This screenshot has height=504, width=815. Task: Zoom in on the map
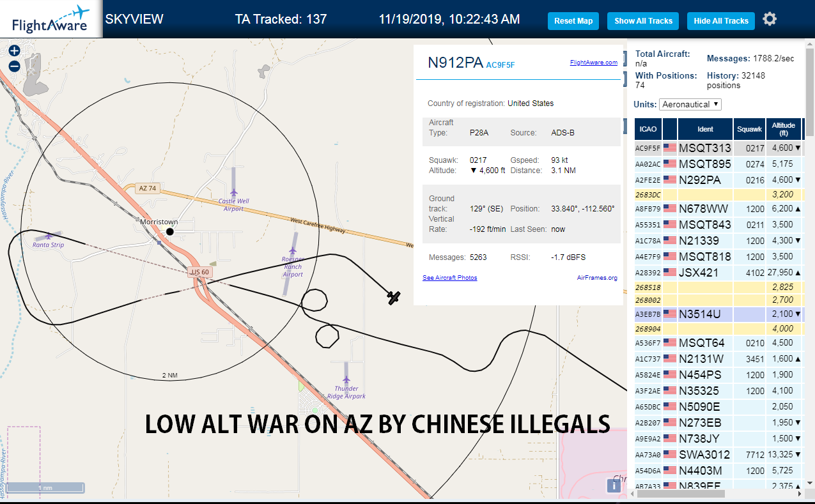pyautogui.click(x=14, y=51)
